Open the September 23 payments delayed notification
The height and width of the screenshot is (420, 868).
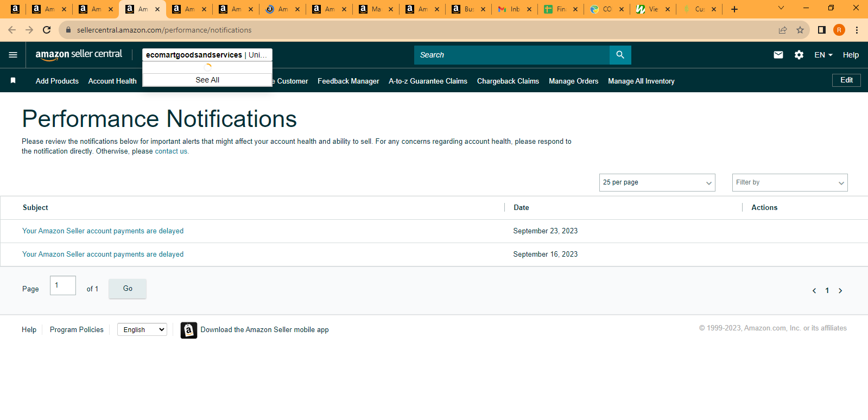103,231
